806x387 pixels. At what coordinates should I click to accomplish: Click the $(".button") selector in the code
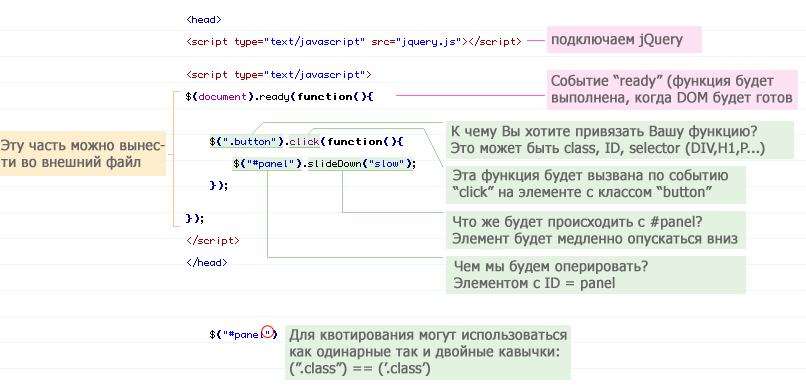247,141
